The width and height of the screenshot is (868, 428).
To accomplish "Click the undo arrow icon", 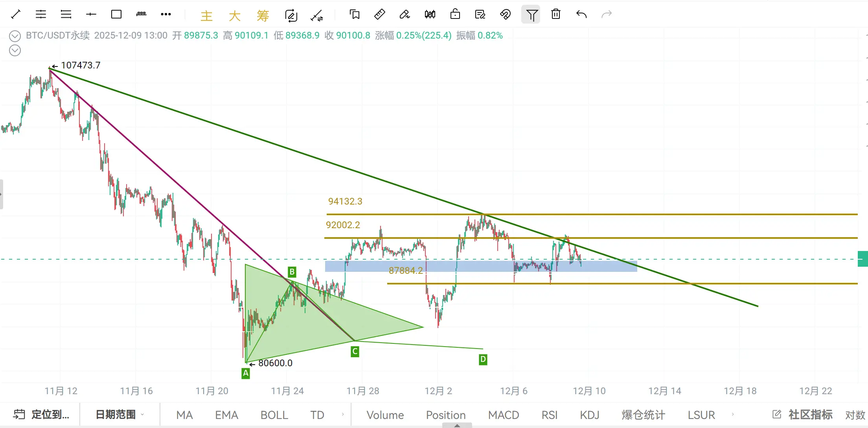I will click(581, 15).
